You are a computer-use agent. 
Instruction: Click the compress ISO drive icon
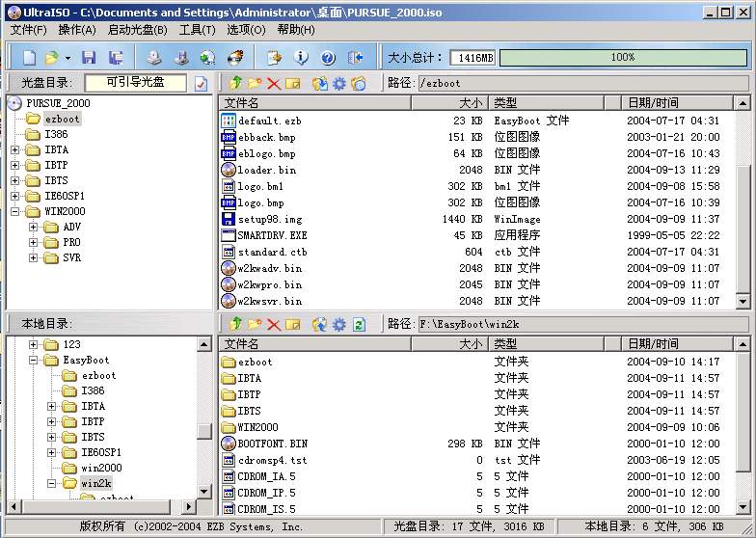click(181, 58)
